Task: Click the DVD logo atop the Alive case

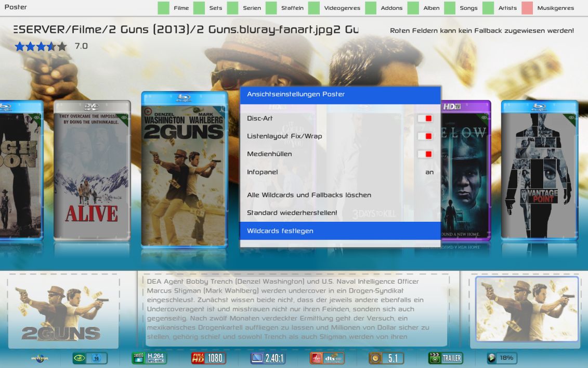Action: 92,107
